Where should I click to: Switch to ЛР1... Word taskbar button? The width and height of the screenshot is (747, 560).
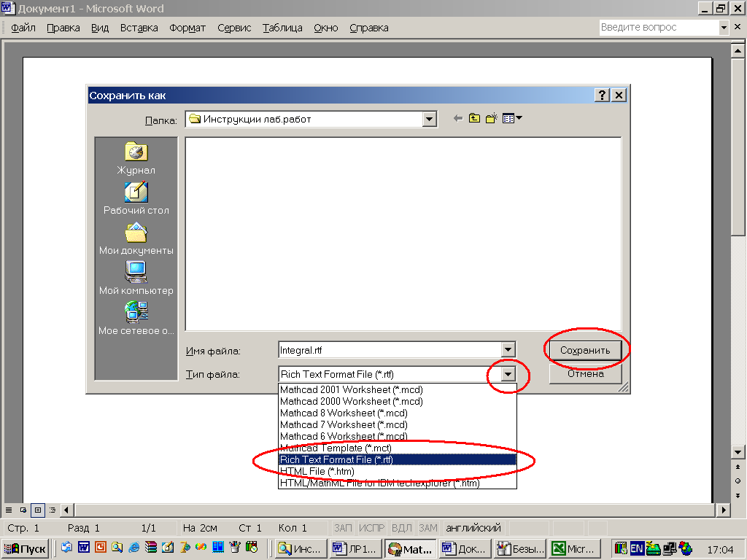[x=356, y=549]
